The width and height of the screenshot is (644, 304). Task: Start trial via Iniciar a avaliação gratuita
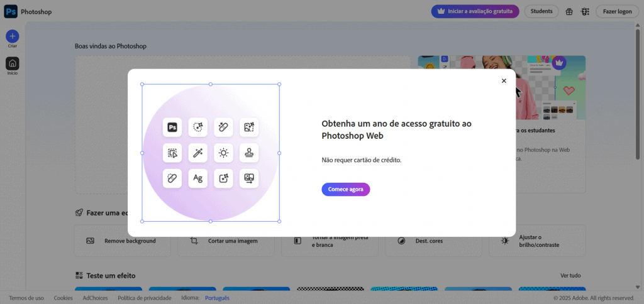click(475, 11)
